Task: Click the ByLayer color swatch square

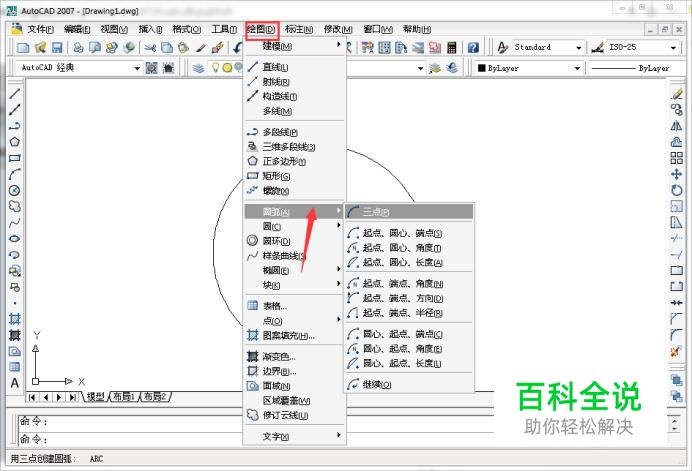Action: 482,68
